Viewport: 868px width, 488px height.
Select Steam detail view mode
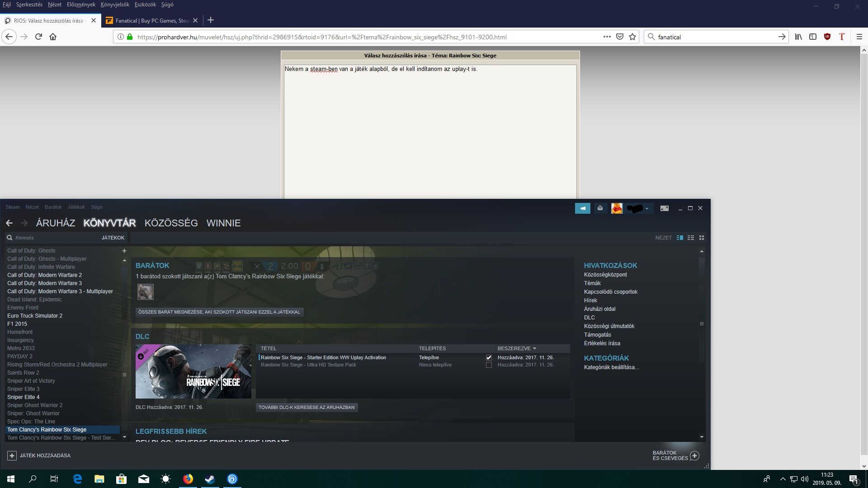679,238
